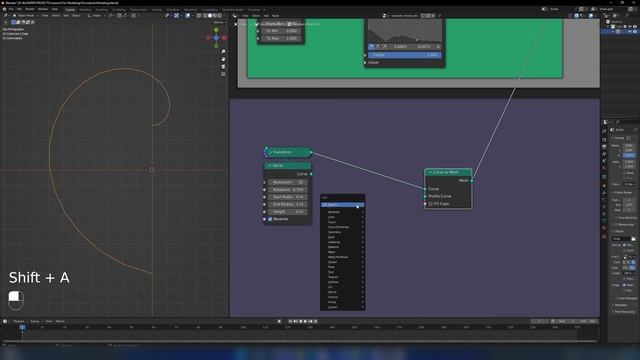This screenshot has height=360, width=640.
Task: Open the Add menu in node editor header
Action: coord(266,16)
